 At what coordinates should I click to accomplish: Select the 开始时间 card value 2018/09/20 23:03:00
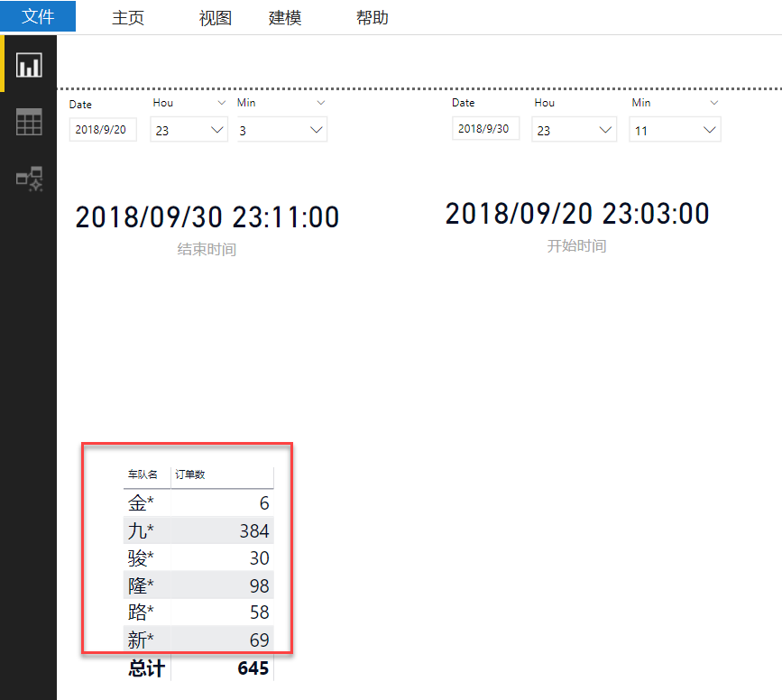(577, 214)
